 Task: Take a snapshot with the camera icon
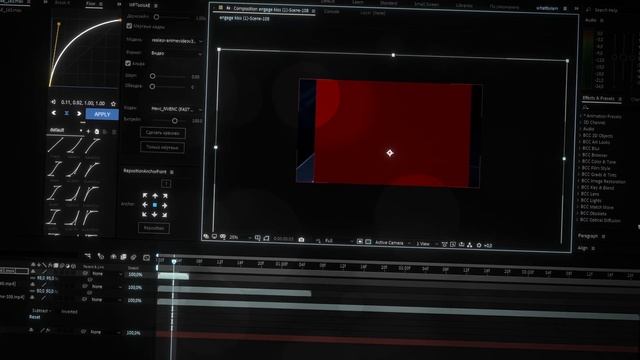click(301, 240)
